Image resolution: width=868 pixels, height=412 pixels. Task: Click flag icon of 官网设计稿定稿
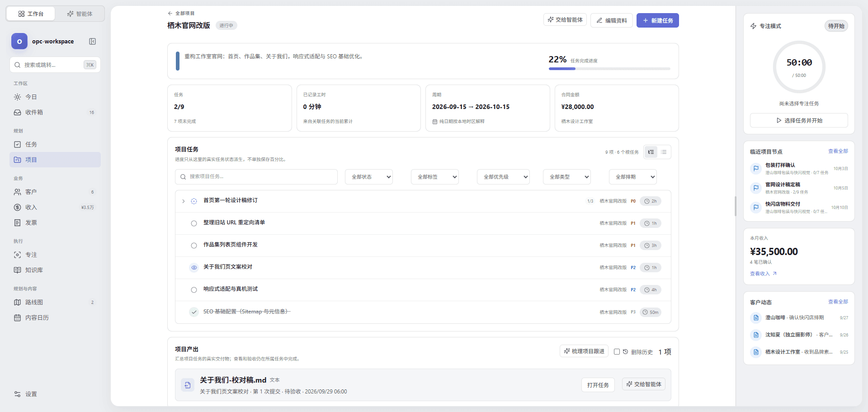(756, 188)
